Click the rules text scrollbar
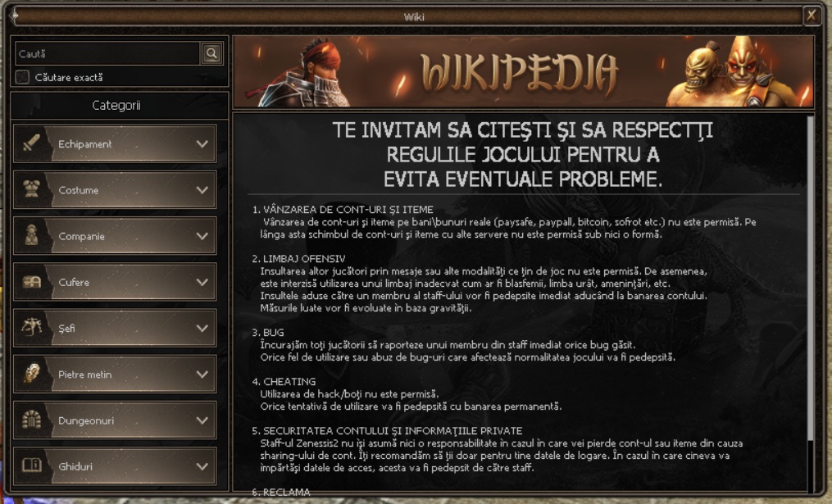The width and height of the screenshot is (832, 504). 810,278
